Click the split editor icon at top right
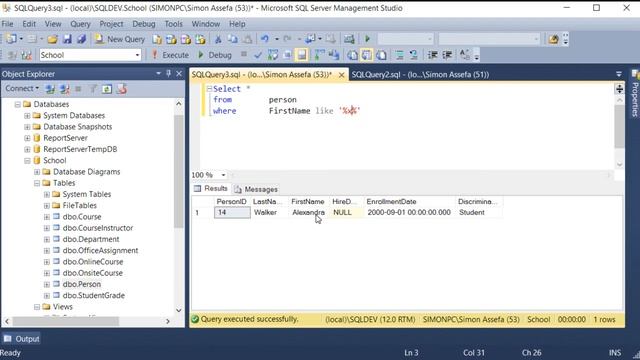The height and width of the screenshot is (360, 640). coord(619,89)
